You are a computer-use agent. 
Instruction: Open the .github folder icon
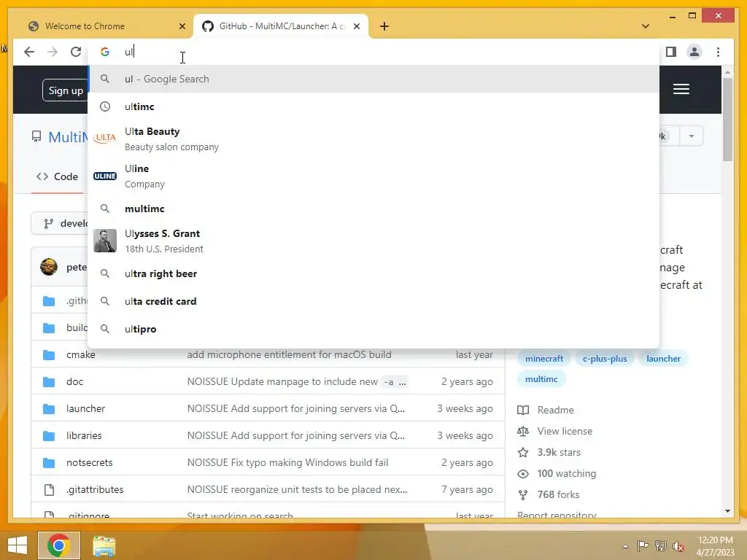pos(49,301)
